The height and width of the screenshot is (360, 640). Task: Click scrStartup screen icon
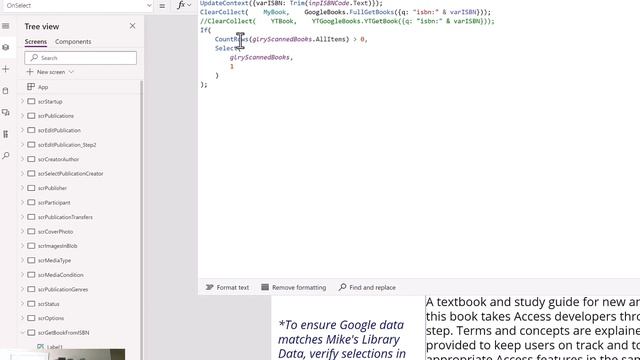click(x=31, y=101)
